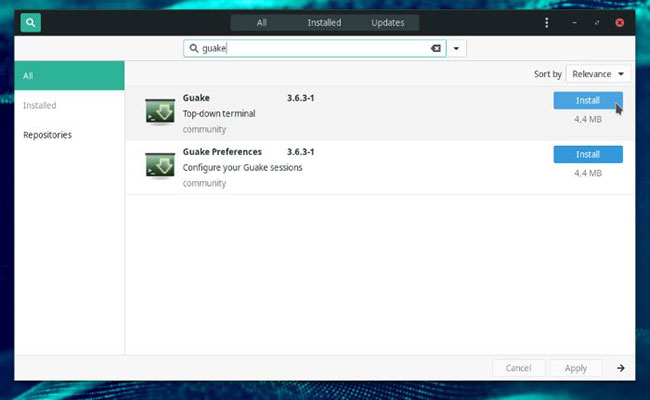Click the 4,4 MB size under Guake's Install button
Viewport: 650px width, 400px height.
[x=588, y=119]
